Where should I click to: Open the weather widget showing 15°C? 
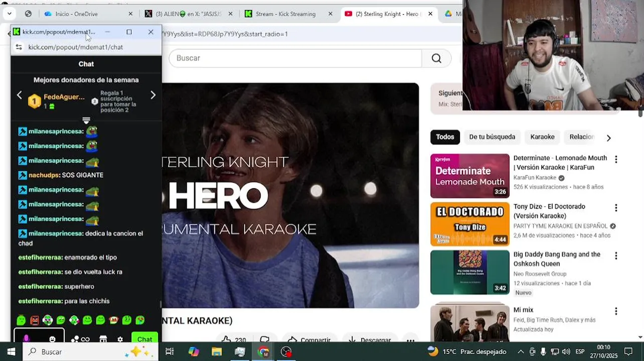pyautogui.click(x=466, y=351)
